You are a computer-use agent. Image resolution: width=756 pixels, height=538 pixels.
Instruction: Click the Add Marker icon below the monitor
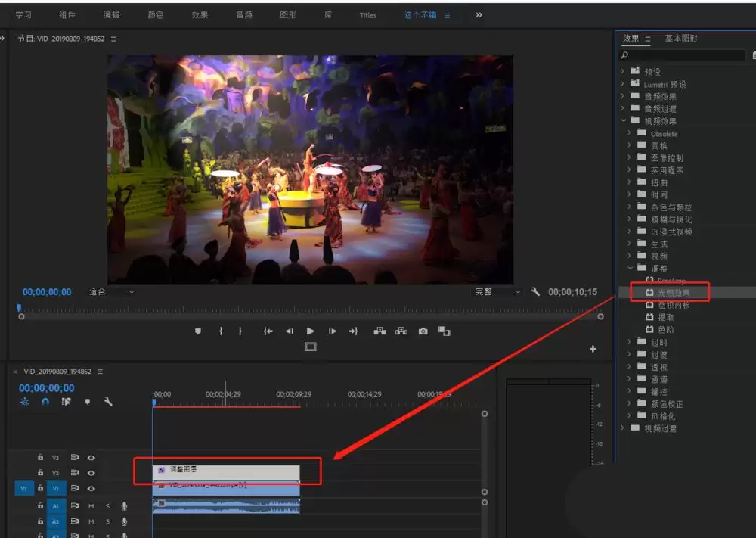[197, 331]
